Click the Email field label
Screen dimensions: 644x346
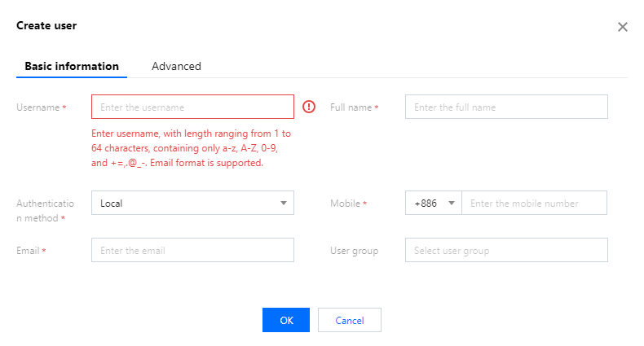28,251
